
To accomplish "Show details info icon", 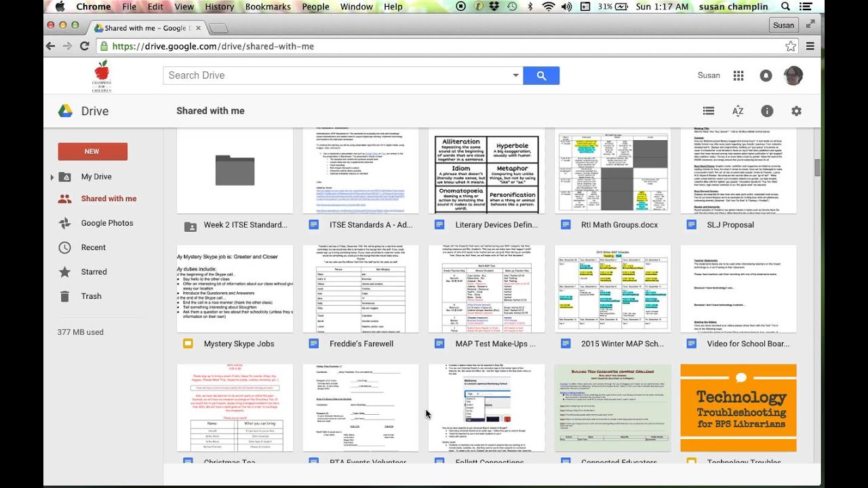I will (x=767, y=111).
